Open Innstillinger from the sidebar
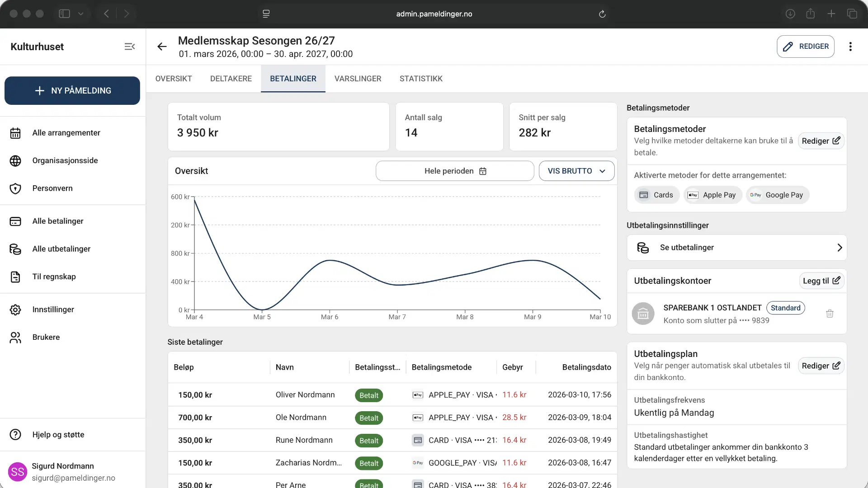The width and height of the screenshot is (868, 488). (x=53, y=310)
